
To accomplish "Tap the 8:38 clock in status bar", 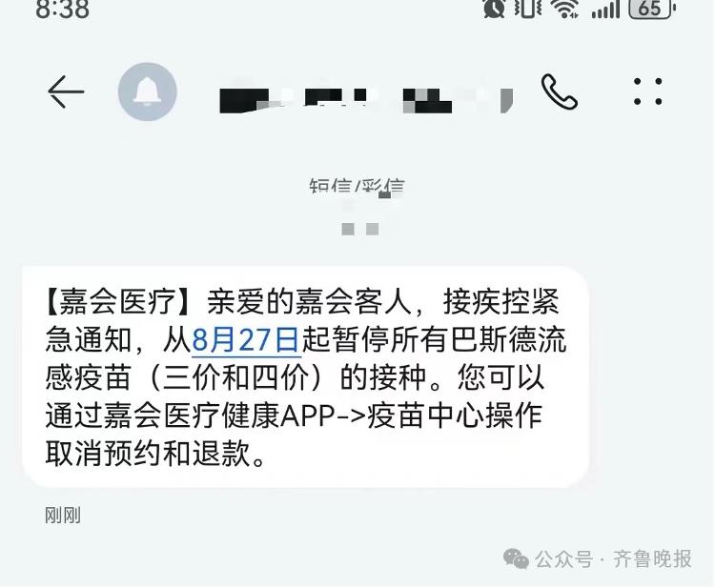I will [63, 10].
